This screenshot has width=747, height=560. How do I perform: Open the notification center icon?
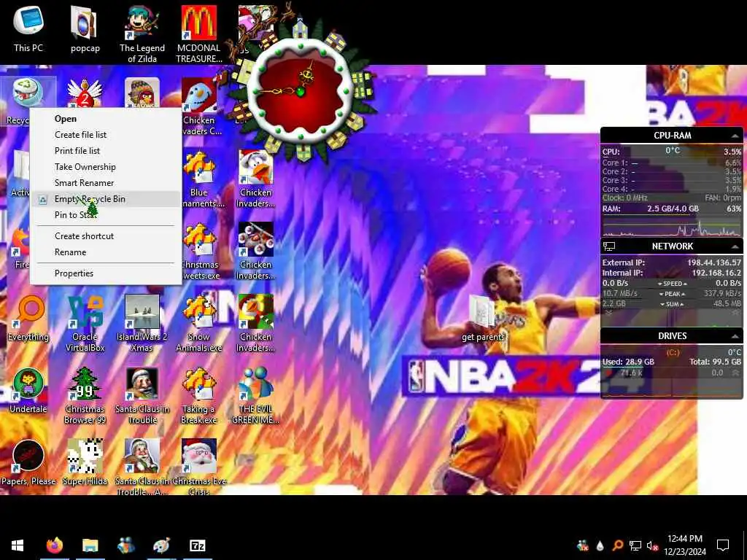point(723,545)
